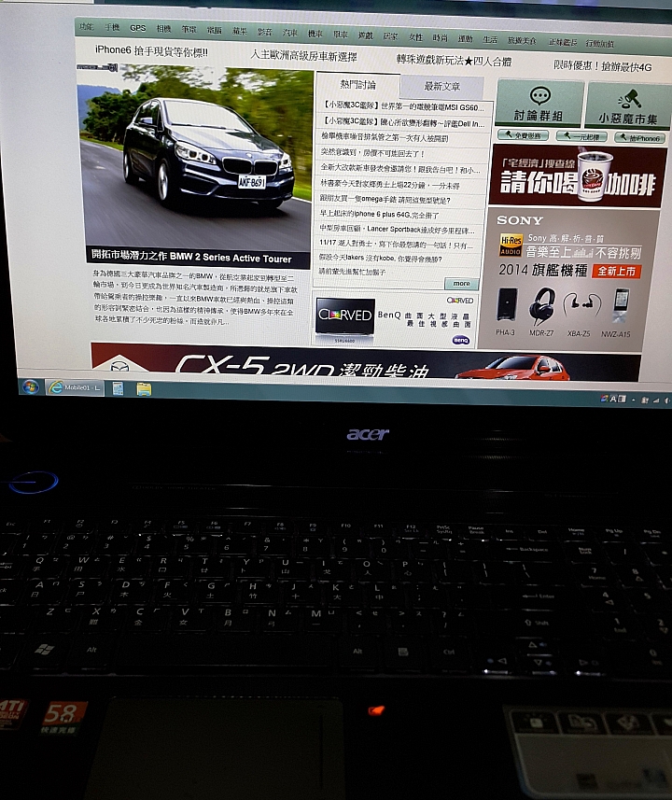Open the 影音 section in navigation bar
The height and width of the screenshot is (800, 672).
tap(264, 32)
